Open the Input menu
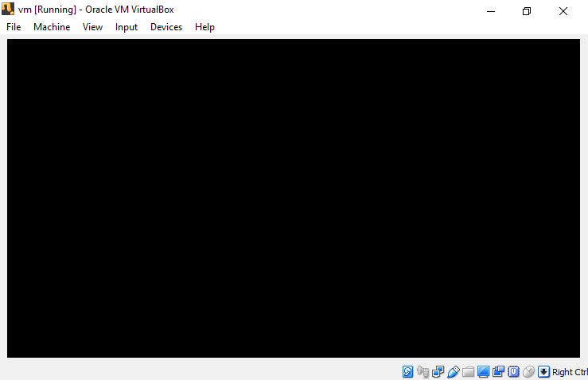Screen dimensions: 588x380 pos(127,27)
